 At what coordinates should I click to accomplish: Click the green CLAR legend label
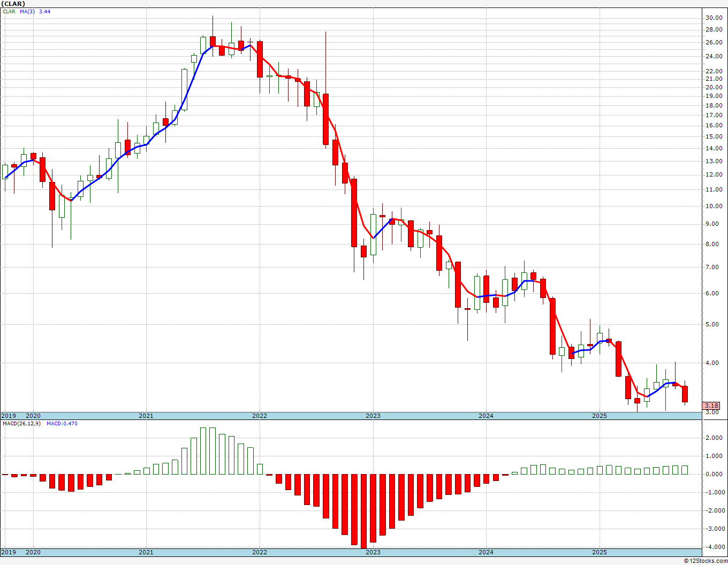[9, 11]
